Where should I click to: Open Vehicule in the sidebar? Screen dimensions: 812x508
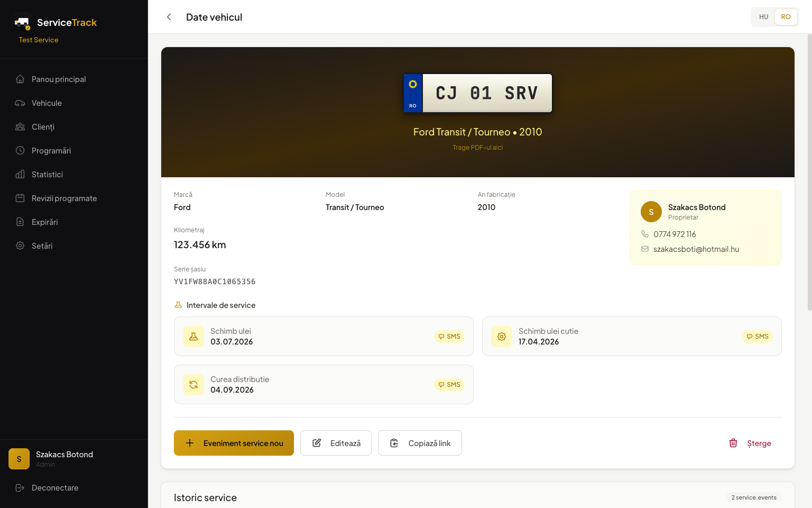click(x=47, y=103)
